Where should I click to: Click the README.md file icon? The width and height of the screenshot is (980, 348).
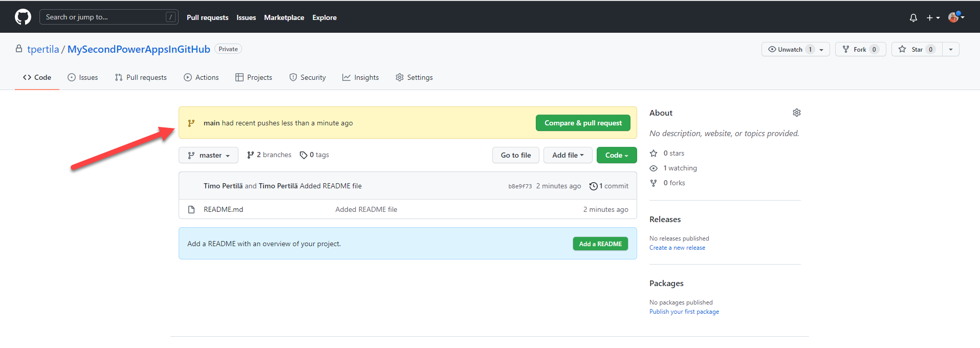pos(191,209)
